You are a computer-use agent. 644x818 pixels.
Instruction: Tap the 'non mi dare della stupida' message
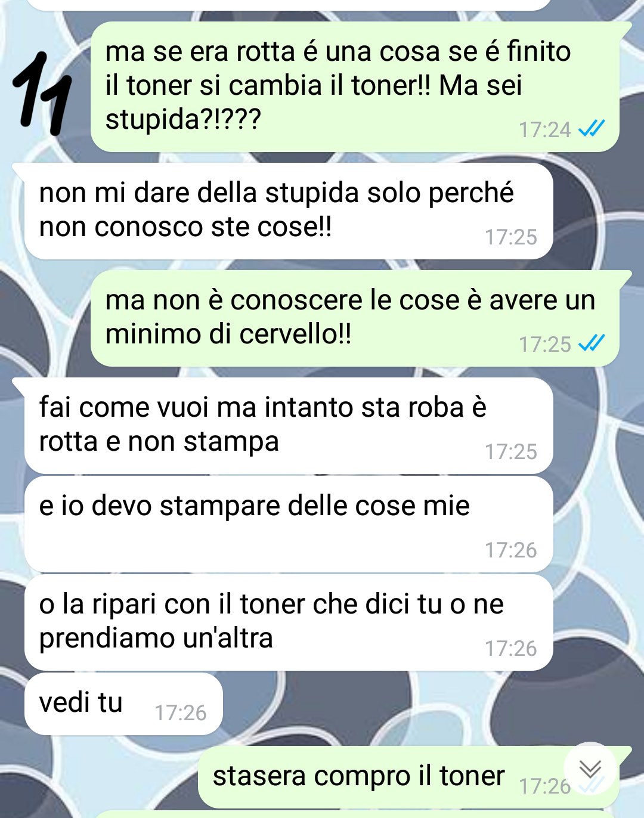click(x=289, y=211)
